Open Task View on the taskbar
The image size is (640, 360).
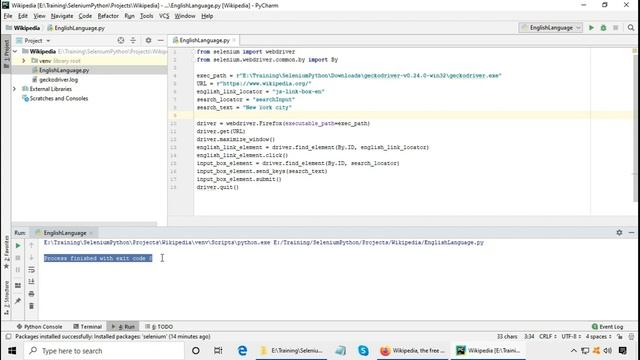tap(218, 351)
